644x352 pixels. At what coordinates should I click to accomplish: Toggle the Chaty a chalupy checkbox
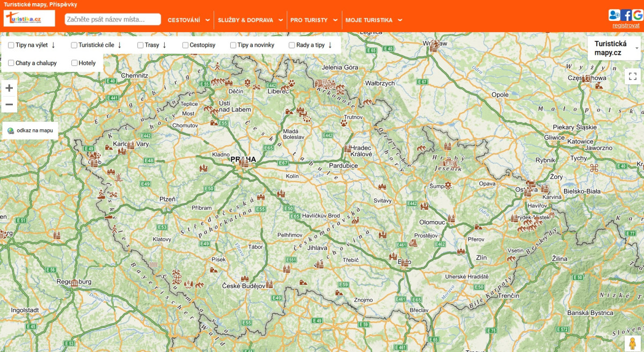pos(11,63)
